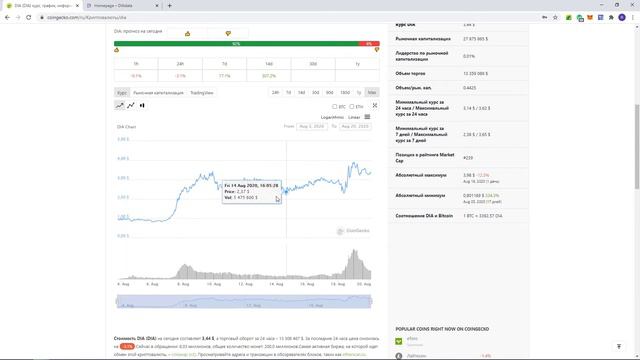Open the MetaMask fox extension
The width and height of the screenshot is (640, 360).
590,18
